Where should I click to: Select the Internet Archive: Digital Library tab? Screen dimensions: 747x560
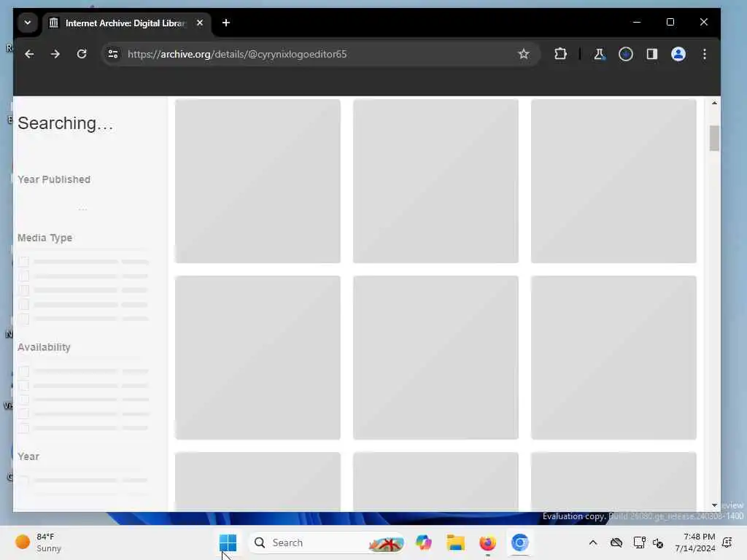click(126, 23)
